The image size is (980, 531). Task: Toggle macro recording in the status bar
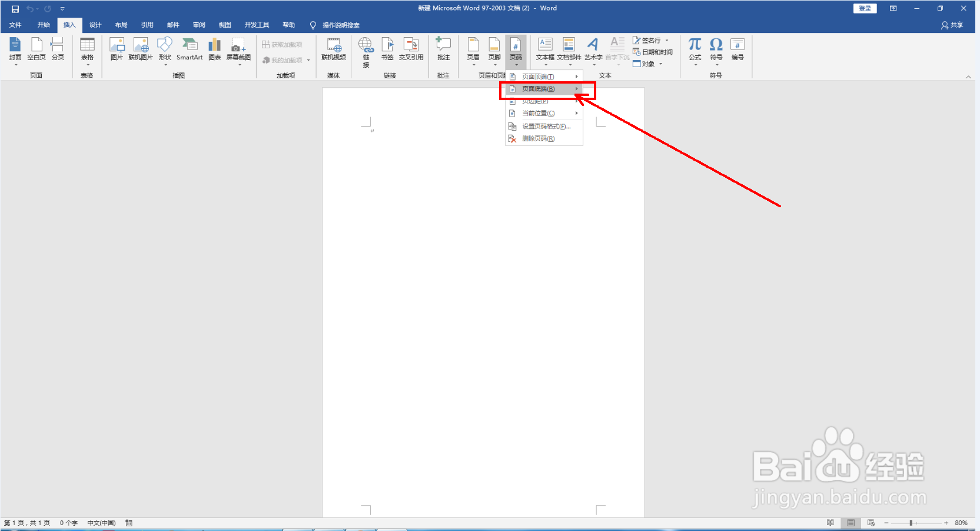coord(128,523)
